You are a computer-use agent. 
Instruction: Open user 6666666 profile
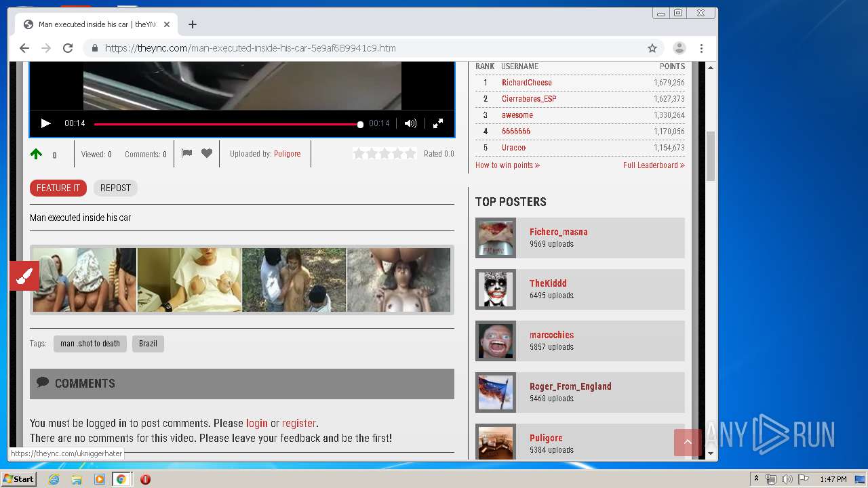click(516, 131)
